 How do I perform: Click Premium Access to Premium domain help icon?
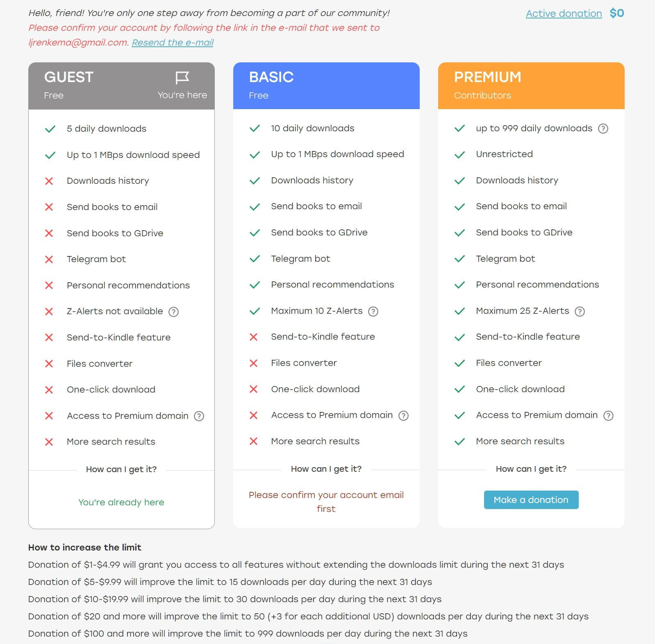pos(609,416)
